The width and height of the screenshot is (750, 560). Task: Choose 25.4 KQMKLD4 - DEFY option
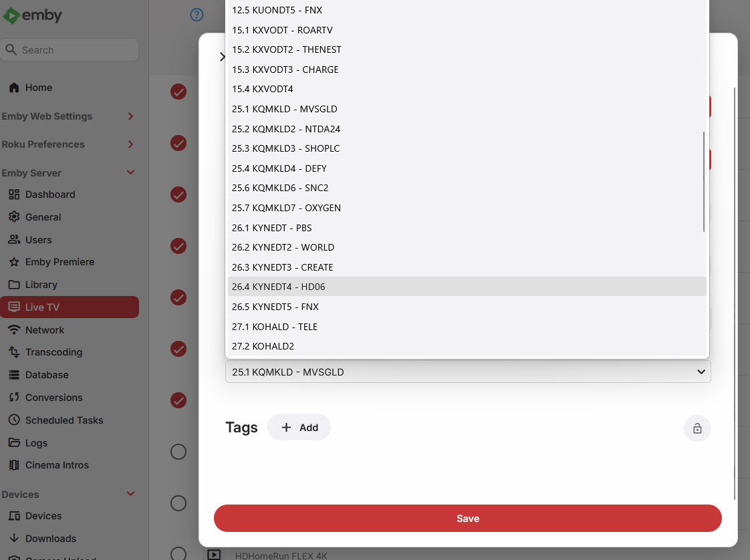[x=467, y=168]
